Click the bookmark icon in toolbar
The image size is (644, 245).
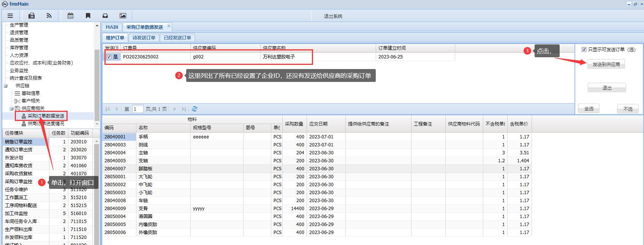pyautogui.click(x=88, y=16)
